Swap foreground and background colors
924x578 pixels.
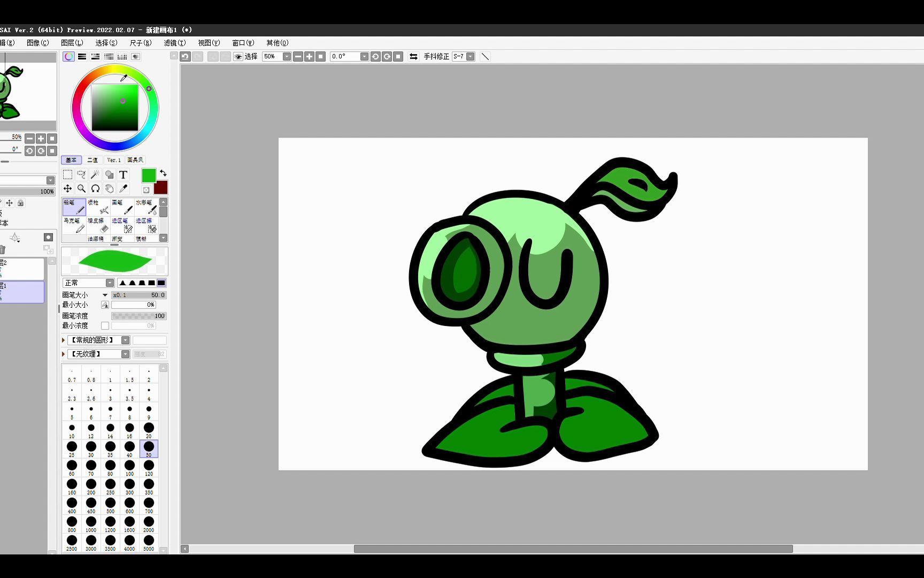pyautogui.click(x=163, y=173)
